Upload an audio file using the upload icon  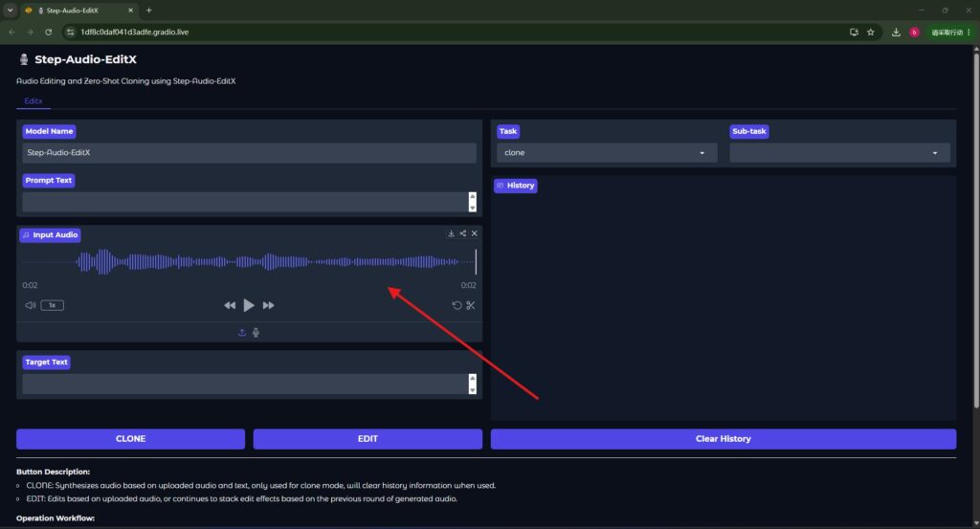pos(242,332)
